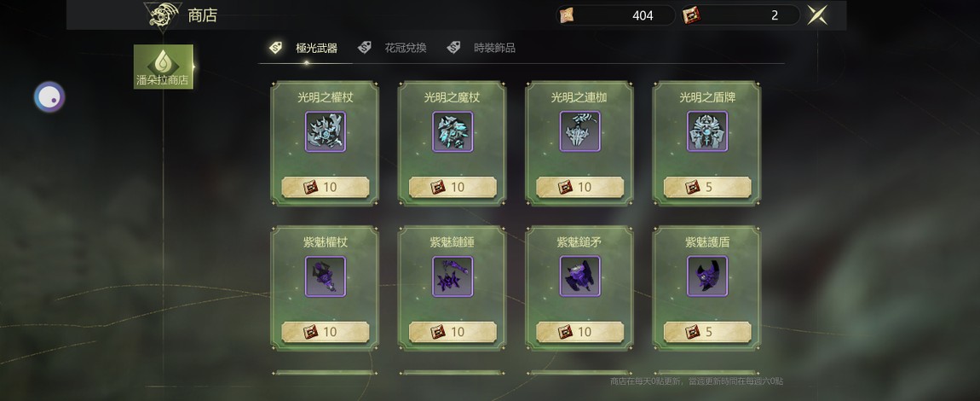Select the 光明之盾牌 shield icon
980x401 pixels.
click(707, 131)
